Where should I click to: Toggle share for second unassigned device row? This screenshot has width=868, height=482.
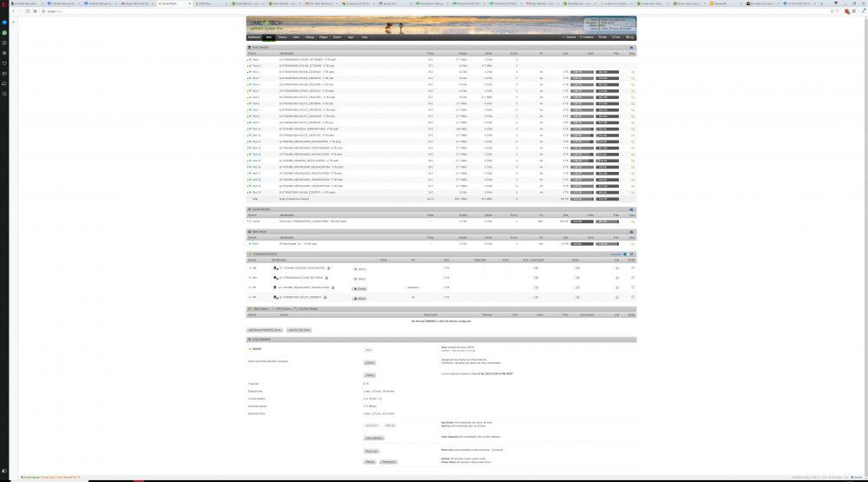pyautogui.click(x=577, y=278)
